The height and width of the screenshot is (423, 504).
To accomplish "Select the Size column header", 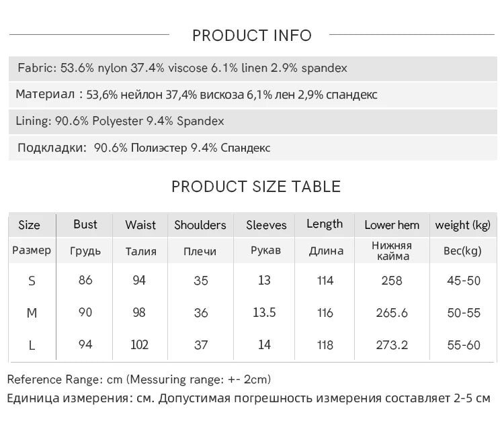I will [x=30, y=225].
